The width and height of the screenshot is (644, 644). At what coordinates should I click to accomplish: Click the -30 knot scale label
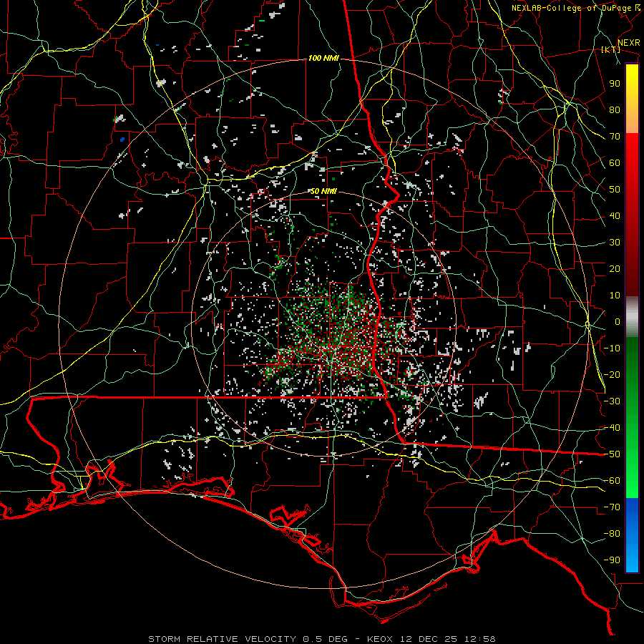pos(612,401)
